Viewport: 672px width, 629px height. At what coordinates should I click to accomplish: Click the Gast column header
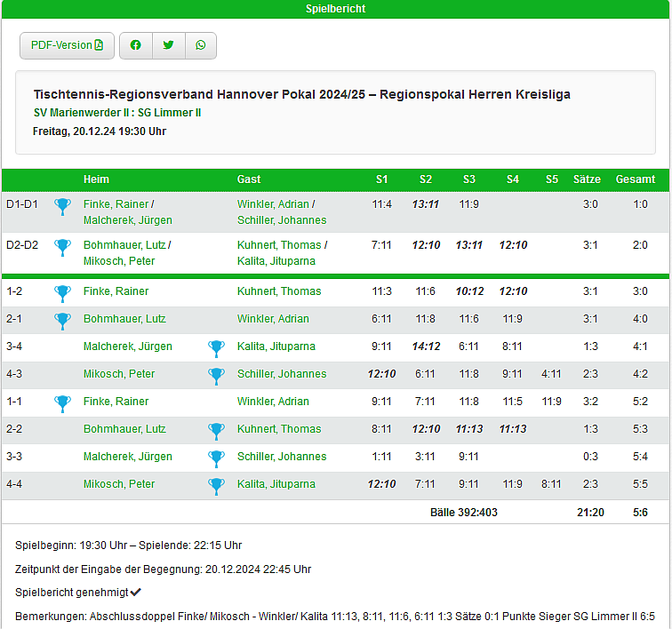[249, 179]
